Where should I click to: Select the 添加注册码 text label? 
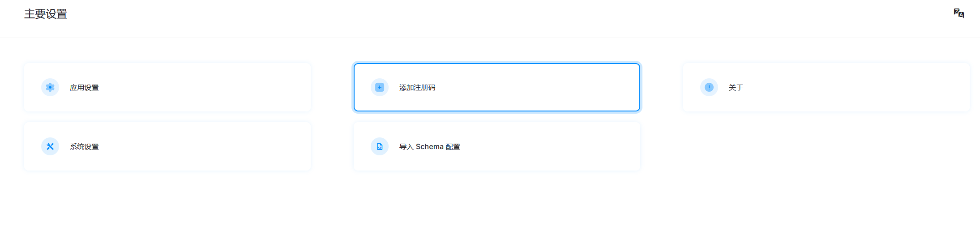coord(417,88)
